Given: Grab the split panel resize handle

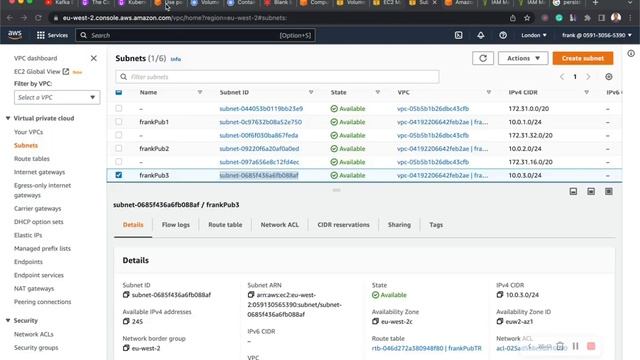Looking at the screenshot, I should click(x=336, y=190).
